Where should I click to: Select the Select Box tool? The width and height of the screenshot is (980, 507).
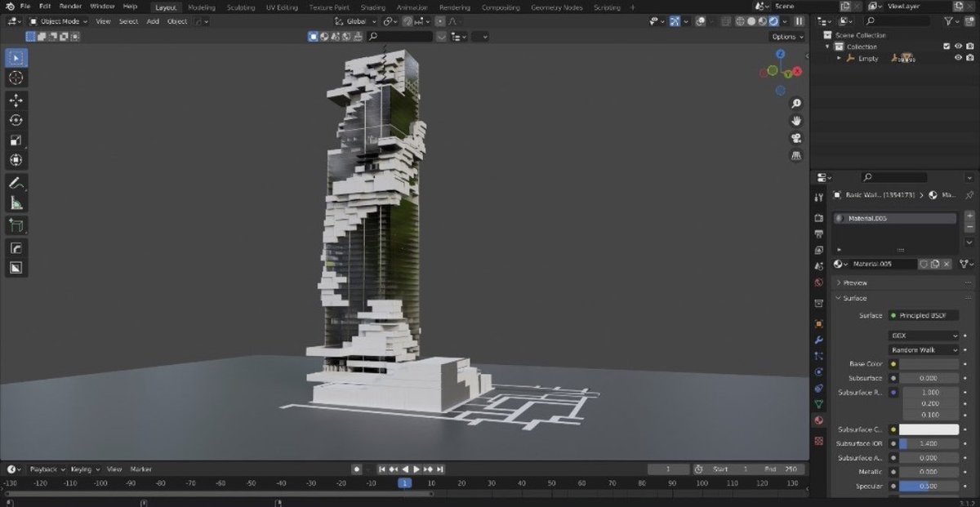pyautogui.click(x=16, y=58)
